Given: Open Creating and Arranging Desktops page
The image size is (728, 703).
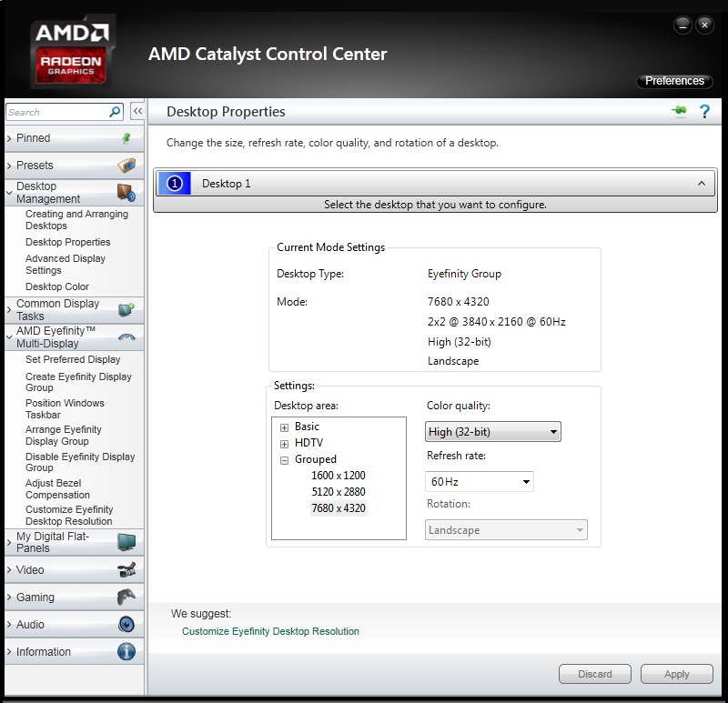Looking at the screenshot, I should tap(76, 220).
